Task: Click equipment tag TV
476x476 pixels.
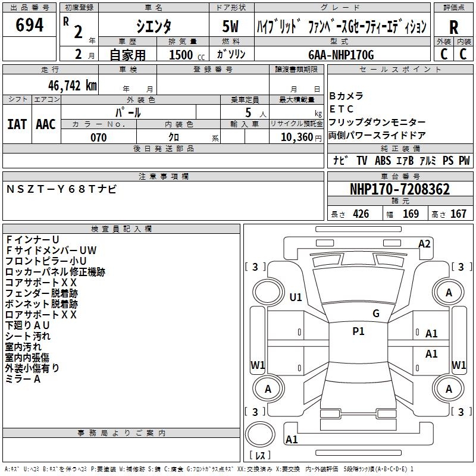Action: [362, 161]
